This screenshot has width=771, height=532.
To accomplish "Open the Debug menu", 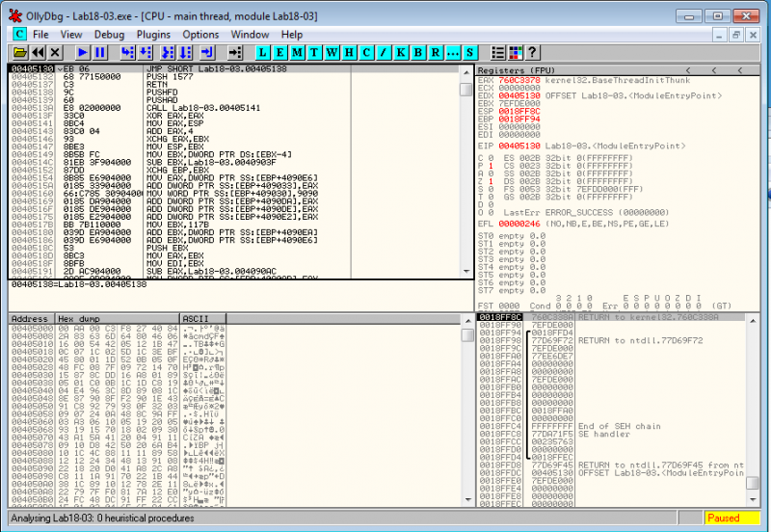I will pos(109,35).
